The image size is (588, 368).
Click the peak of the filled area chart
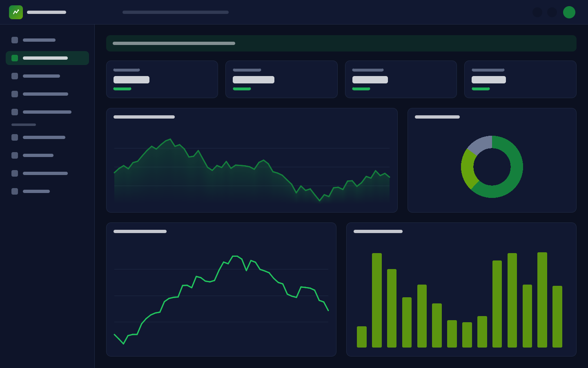pos(171,139)
